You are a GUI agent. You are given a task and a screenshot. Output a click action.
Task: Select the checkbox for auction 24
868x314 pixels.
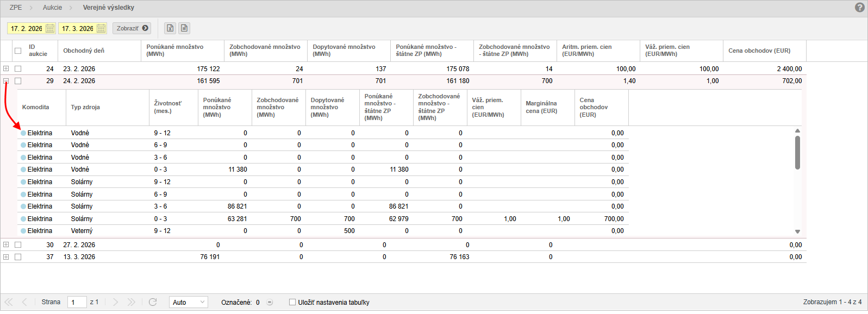point(18,69)
